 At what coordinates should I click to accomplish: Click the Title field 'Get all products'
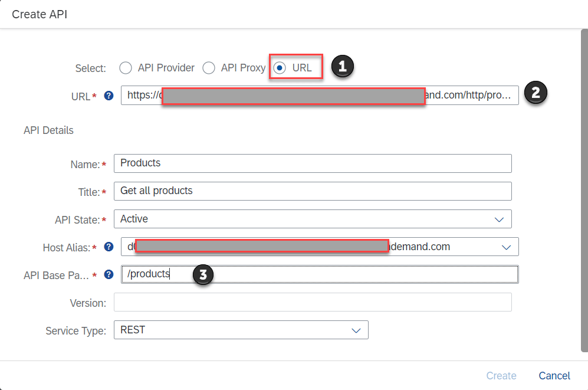tap(313, 191)
